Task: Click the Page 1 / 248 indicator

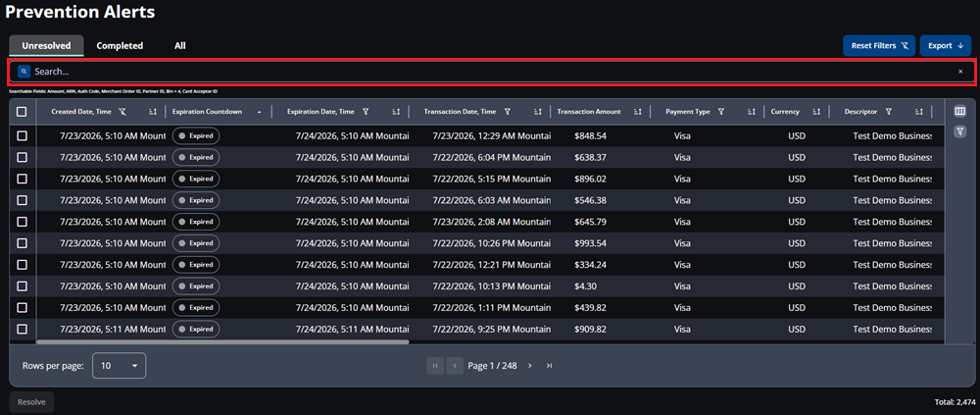Action: (493, 366)
